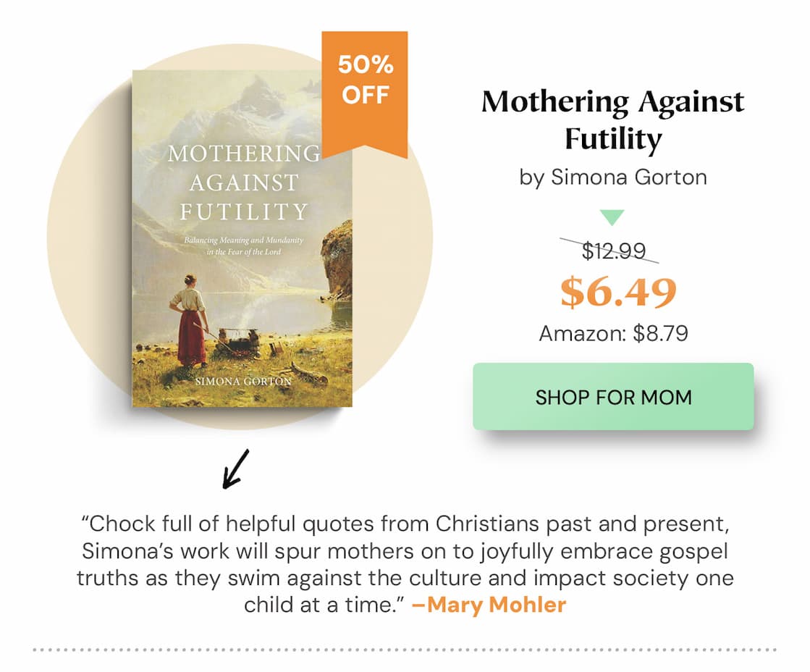Image resolution: width=810 pixels, height=672 pixels.
Task: Select the crossed-out $12.99 original price
Action: coord(612,249)
